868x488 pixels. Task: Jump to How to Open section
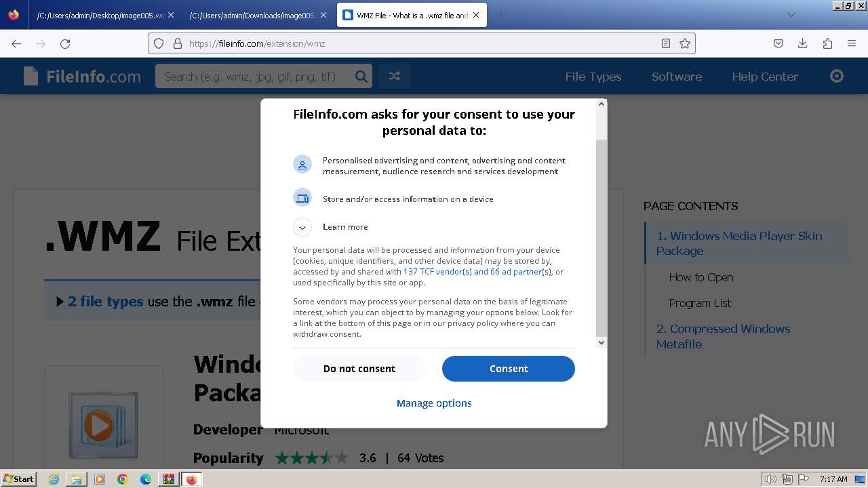(x=701, y=277)
